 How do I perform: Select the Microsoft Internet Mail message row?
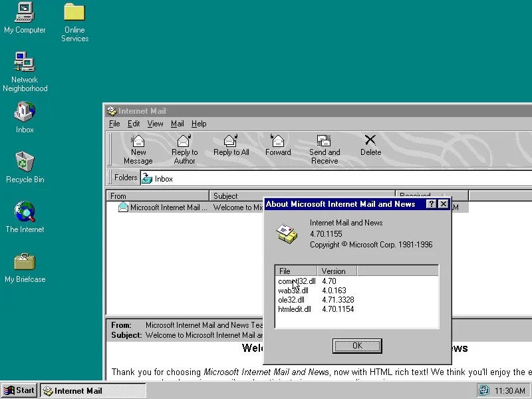pyautogui.click(x=287, y=207)
